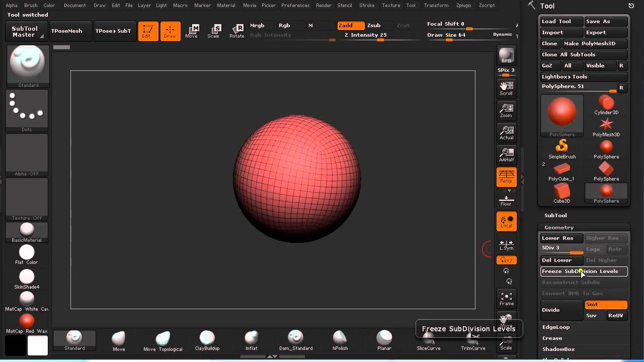Viewport: 644px width, 362px height.
Task: Collapse the Geometry section
Action: tap(559, 227)
